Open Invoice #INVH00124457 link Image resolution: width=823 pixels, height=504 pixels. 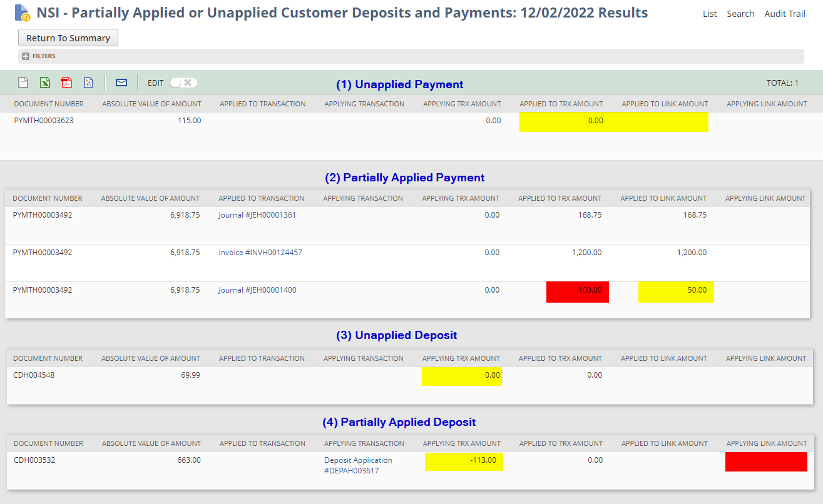(x=260, y=253)
